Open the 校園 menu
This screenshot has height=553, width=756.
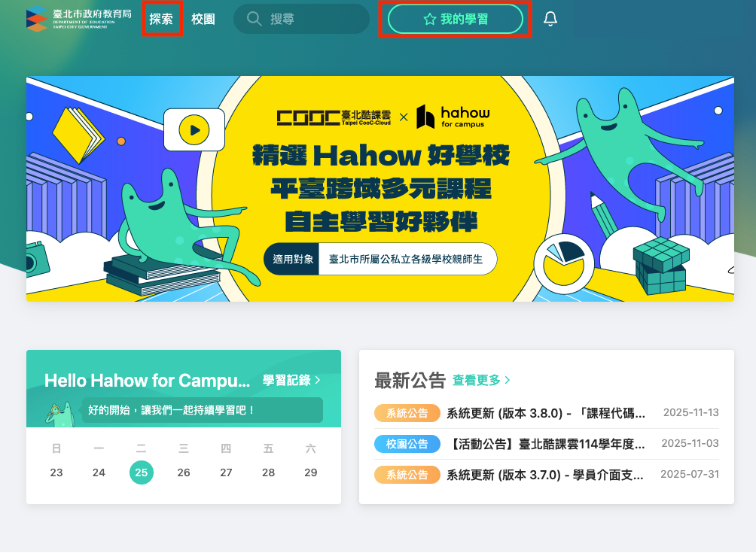point(203,19)
